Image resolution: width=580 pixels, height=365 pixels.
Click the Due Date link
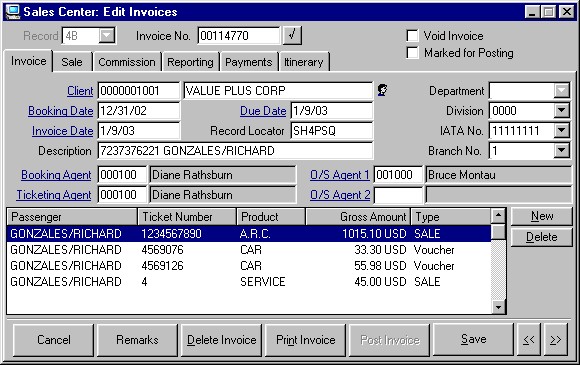click(263, 111)
